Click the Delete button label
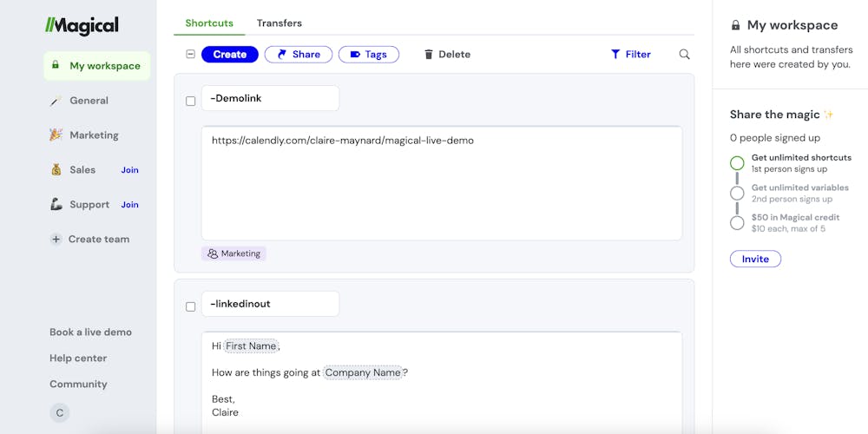The image size is (868, 434). (x=455, y=54)
